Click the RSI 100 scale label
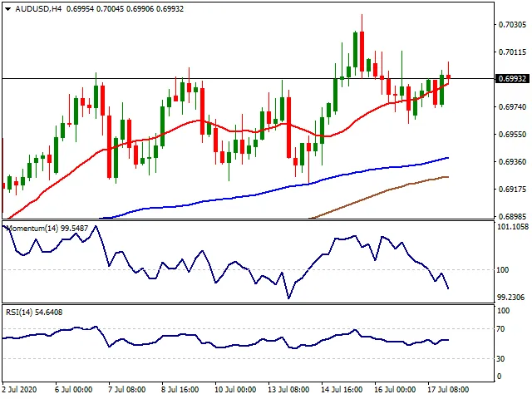The width and height of the screenshot is (532, 399). [x=503, y=310]
